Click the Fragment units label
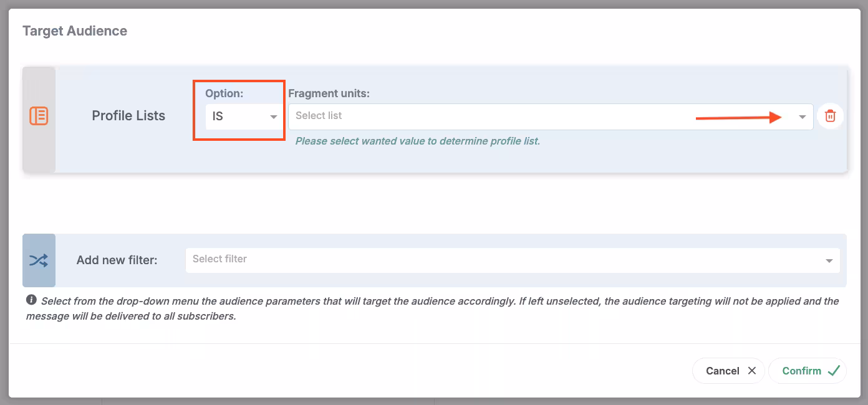Viewport: 868px width, 405px height. pyautogui.click(x=329, y=93)
